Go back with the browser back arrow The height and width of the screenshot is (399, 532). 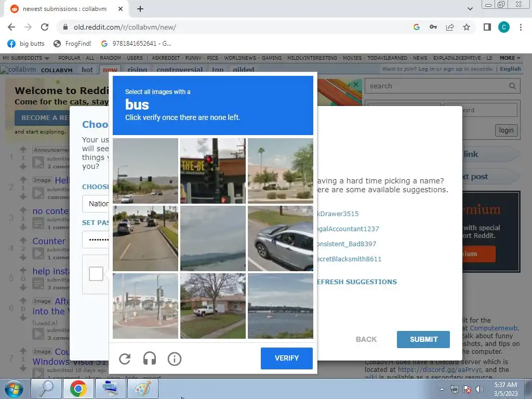point(11,27)
